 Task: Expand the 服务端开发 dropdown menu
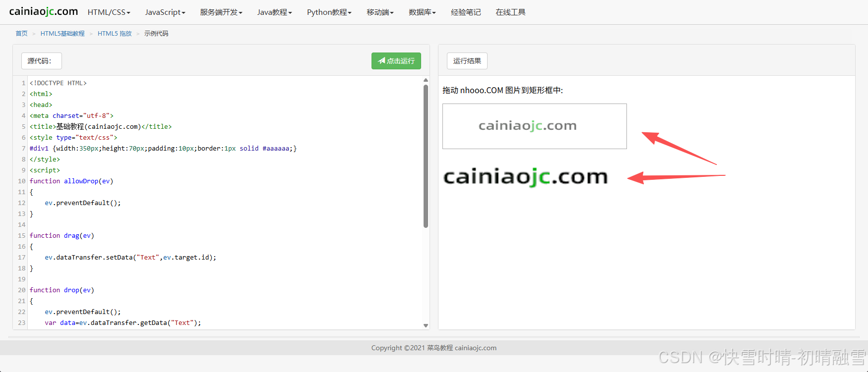click(221, 12)
